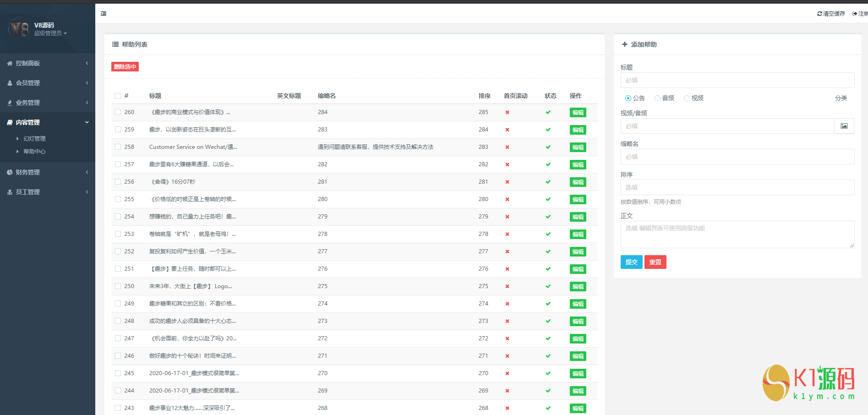Click the red homepage-scroll X for row 258
The width and height of the screenshot is (868, 415).
pos(507,147)
